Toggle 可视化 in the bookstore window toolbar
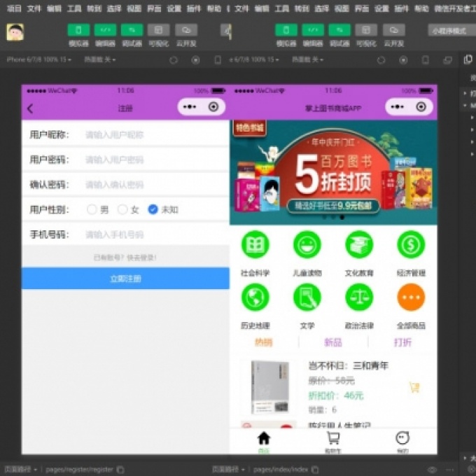 point(366,30)
